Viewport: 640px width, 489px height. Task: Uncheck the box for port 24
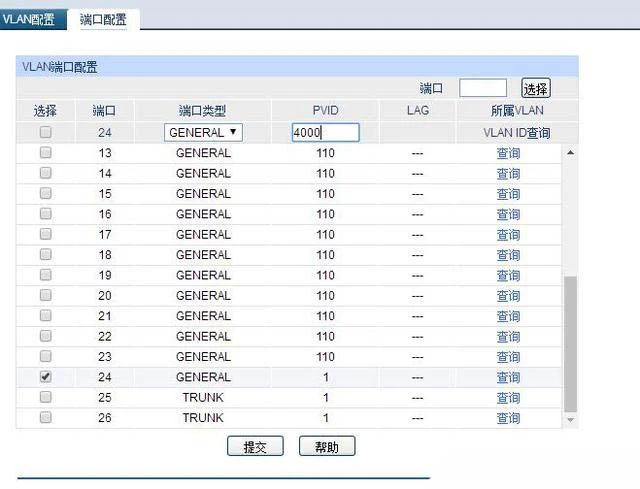point(46,377)
